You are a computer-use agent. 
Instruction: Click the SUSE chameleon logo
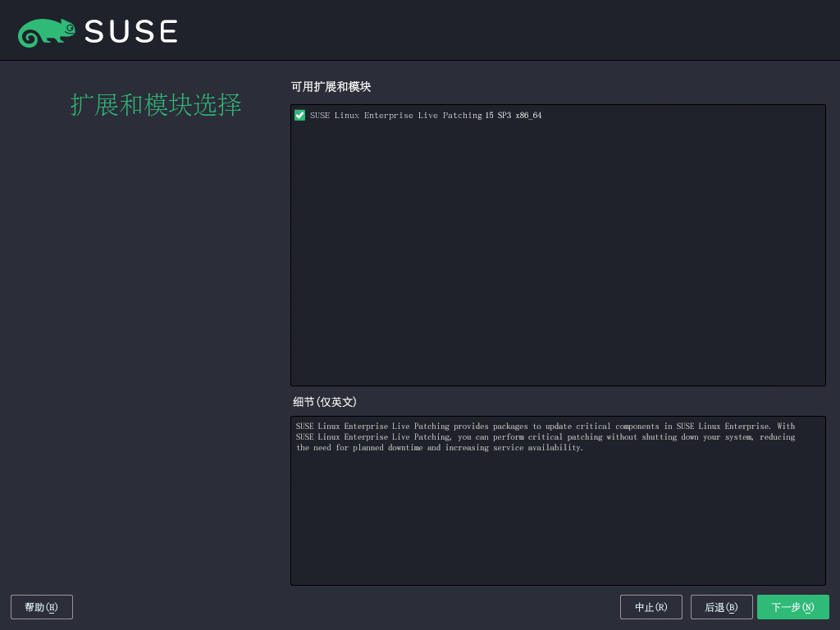[47, 32]
